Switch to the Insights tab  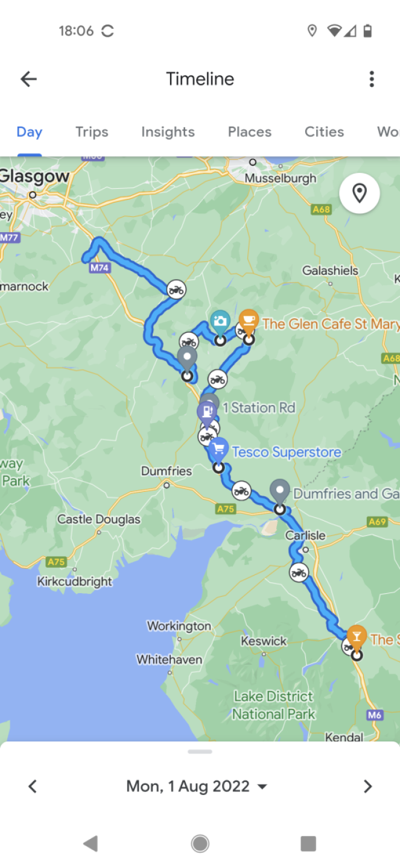pos(168,132)
